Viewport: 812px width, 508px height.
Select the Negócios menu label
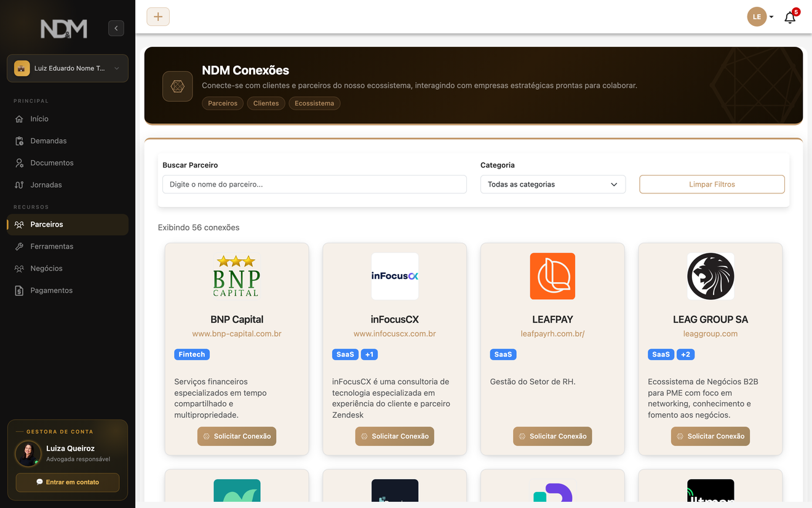click(x=47, y=268)
